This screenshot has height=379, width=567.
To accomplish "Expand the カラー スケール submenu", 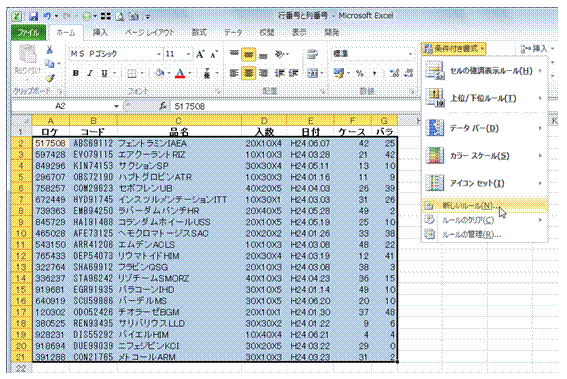I will [x=485, y=156].
